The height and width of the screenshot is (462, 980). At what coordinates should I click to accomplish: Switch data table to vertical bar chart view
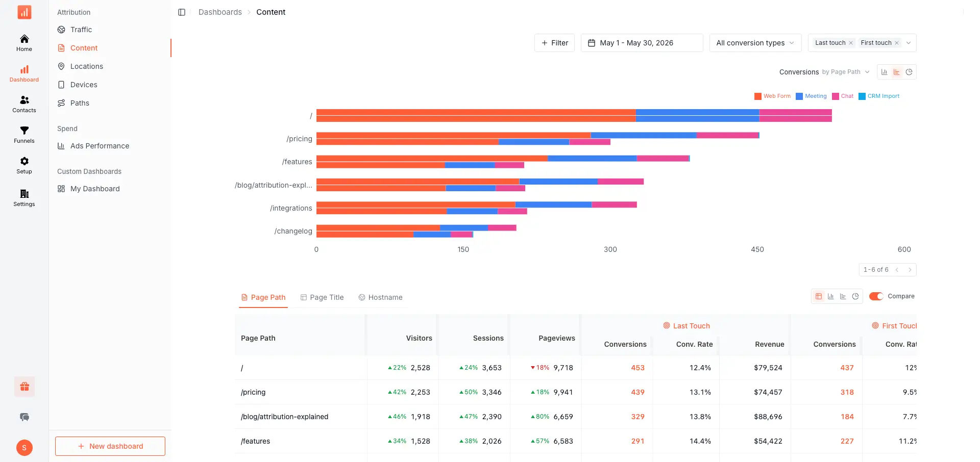(831, 296)
